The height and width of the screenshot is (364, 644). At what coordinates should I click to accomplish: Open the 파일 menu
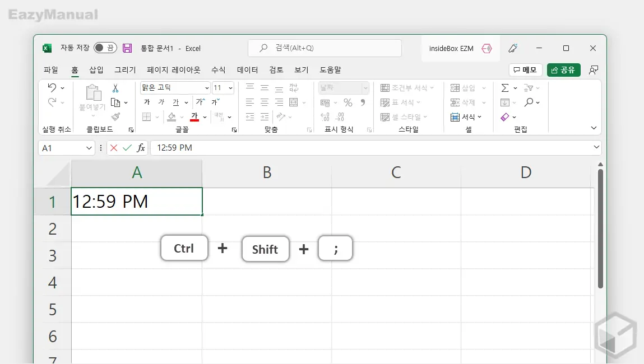pos(50,69)
